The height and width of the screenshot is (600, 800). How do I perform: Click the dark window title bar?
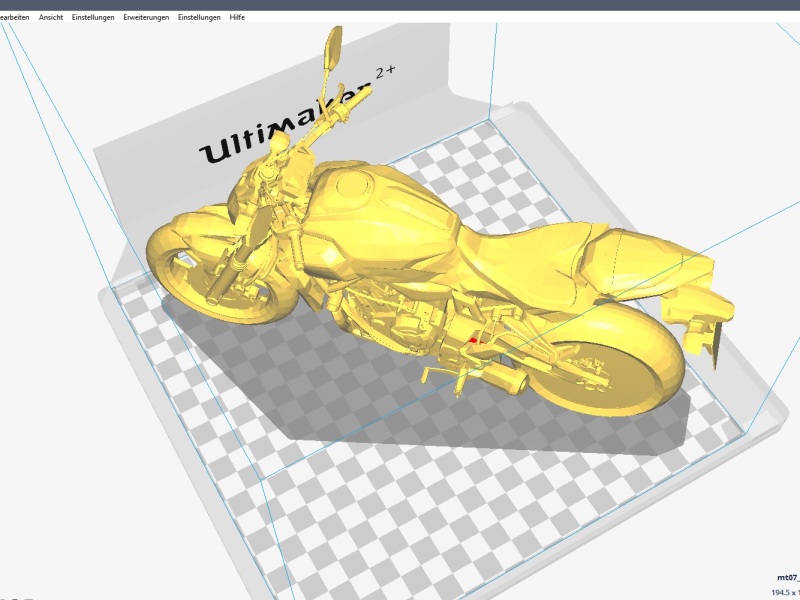tap(400, 5)
